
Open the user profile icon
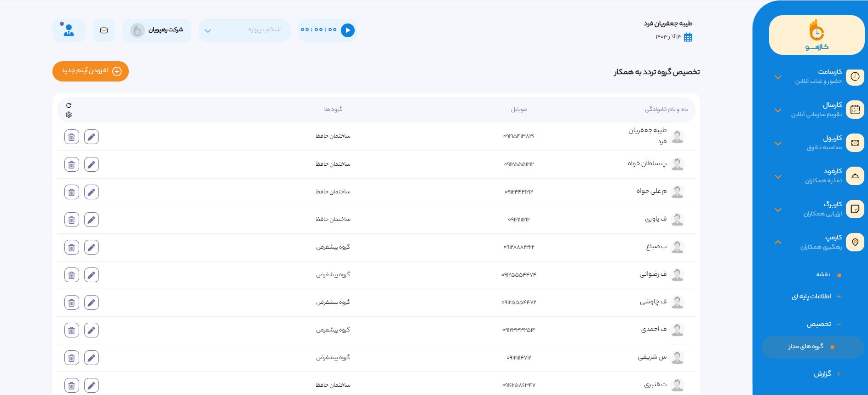click(x=69, y=30)
